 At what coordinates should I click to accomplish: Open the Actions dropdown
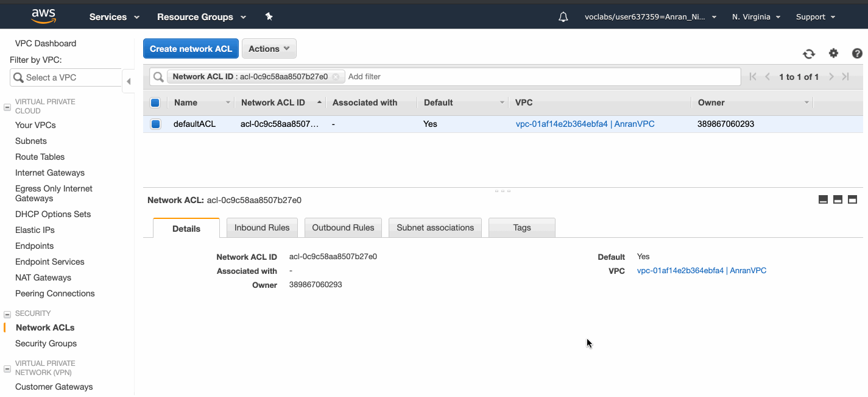coord(269,48)
